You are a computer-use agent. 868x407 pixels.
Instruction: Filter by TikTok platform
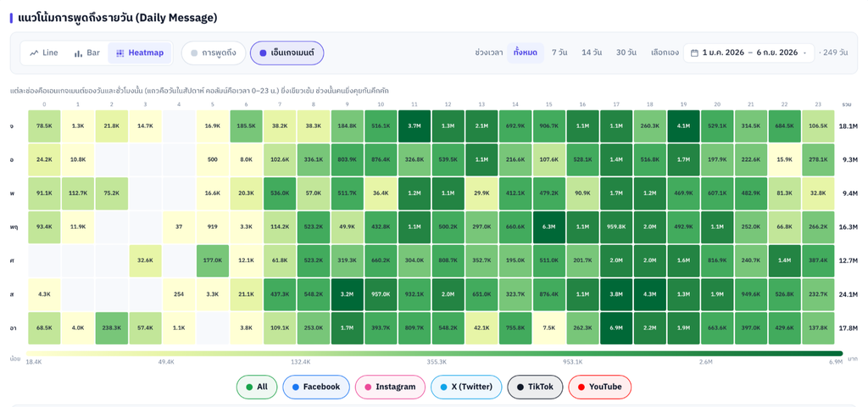click(535, 387)
